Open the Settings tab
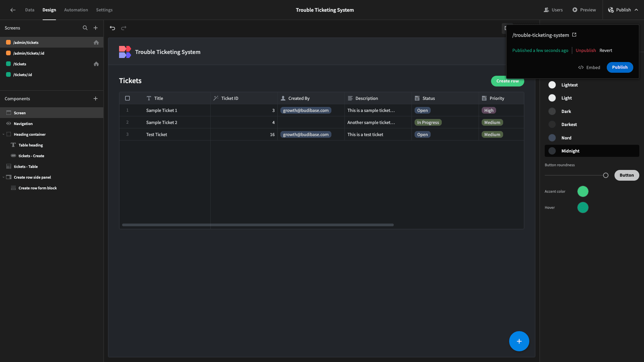The width and height of the screenshot is (644, 362). point(104,10)
